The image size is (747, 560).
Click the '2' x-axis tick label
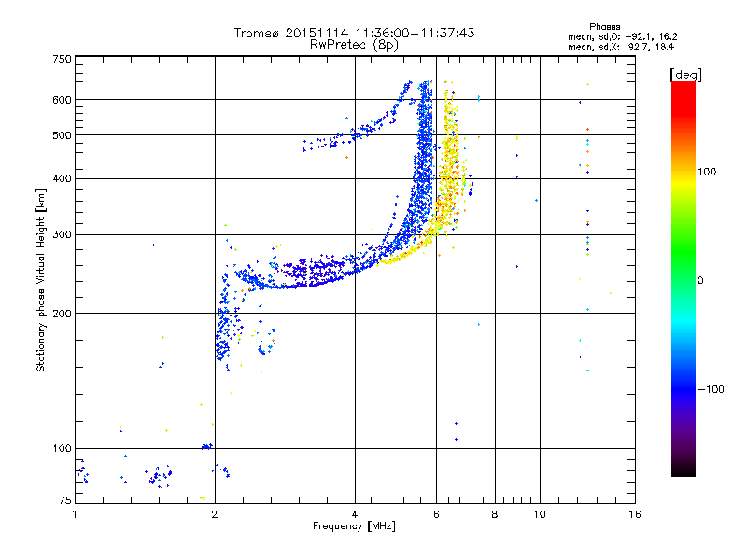[x=215, y=514]
